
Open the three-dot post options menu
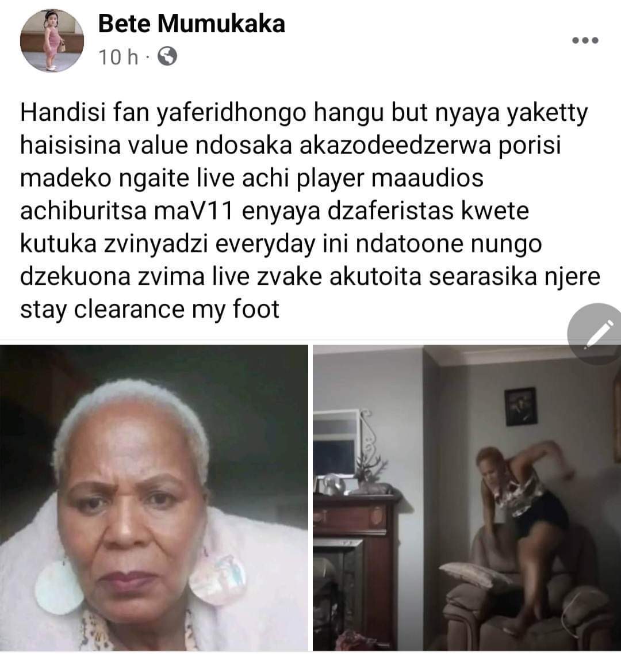point(585,41)
